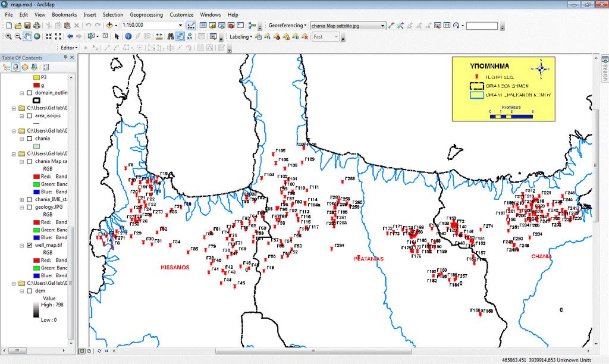Open the Search side tab
Viewport: 609px width, 364px height.
605,69
